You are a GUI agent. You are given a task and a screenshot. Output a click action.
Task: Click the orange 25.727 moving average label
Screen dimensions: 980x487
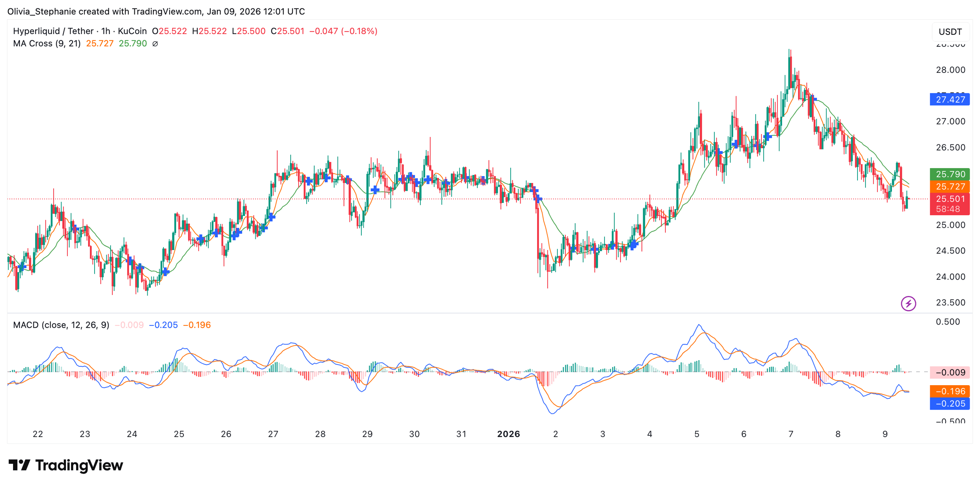949,186
